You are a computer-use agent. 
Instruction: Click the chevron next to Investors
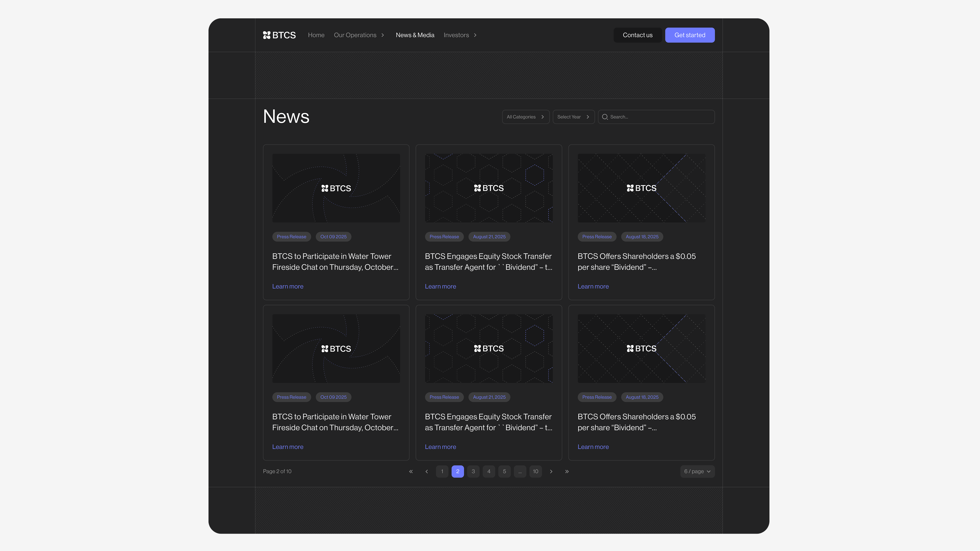point(475,35)
